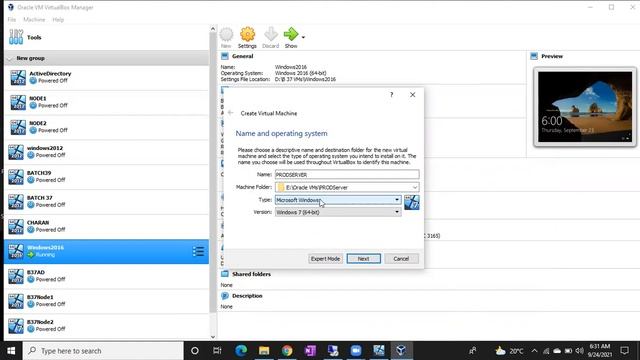The image size is (640, 360).
Task: Click the Shared folders section icon
Action: click(225, 274)
